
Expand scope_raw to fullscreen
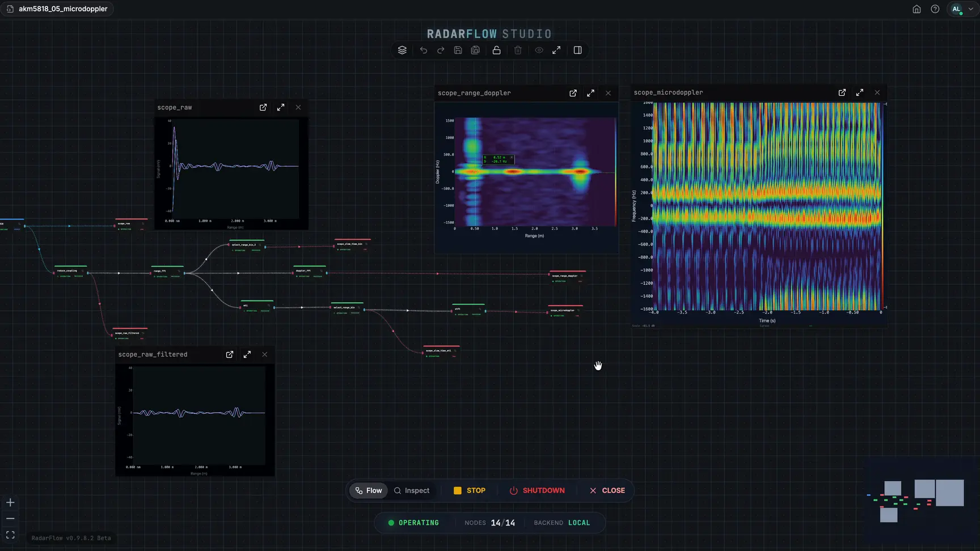point(281,107)
